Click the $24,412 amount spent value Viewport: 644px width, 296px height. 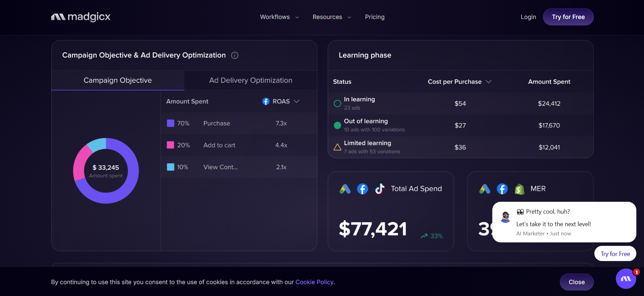pyautogui.click(x=549, y=103)
